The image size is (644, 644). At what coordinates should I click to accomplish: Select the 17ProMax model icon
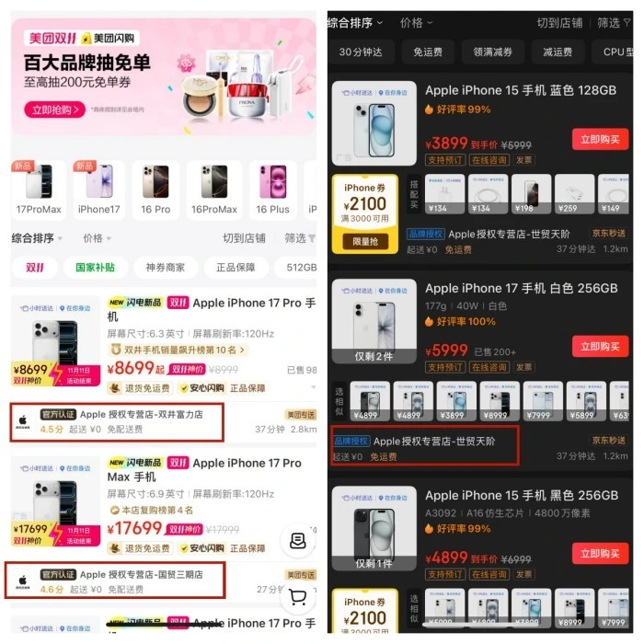click(x=39, y=190)
